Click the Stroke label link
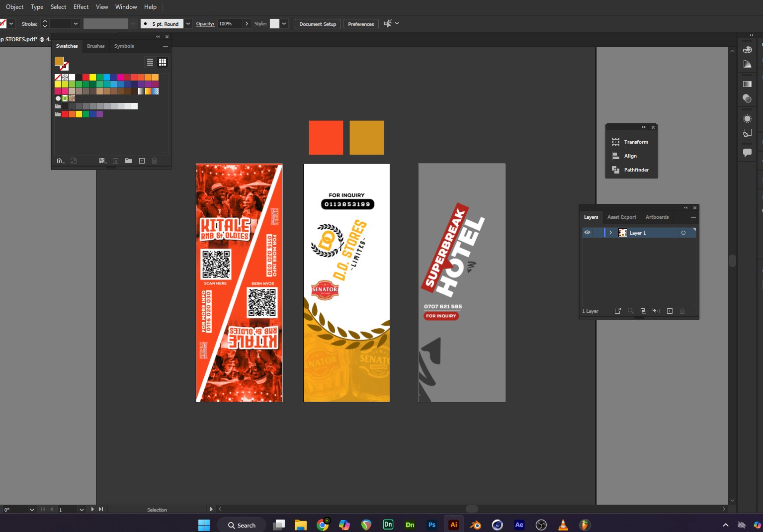This screenshot has height=532, width=763. click(29, 24)
